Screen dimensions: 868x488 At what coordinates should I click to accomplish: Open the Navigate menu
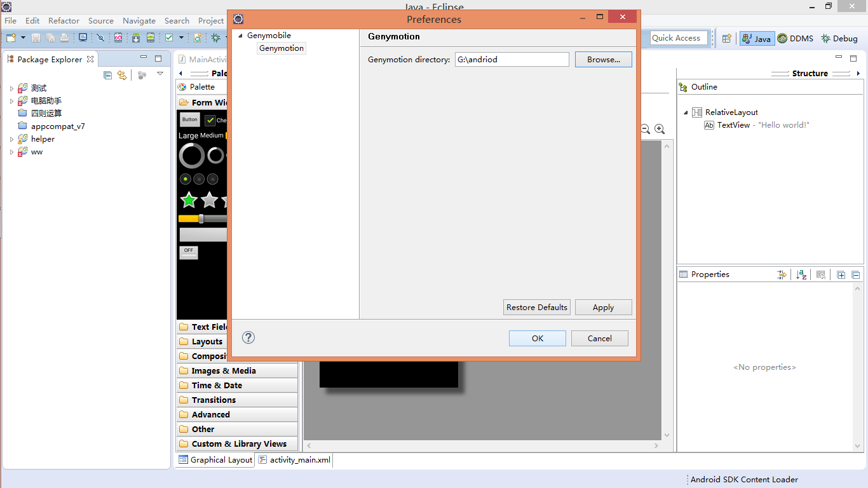pyautogui.click(x=139, y=21)
